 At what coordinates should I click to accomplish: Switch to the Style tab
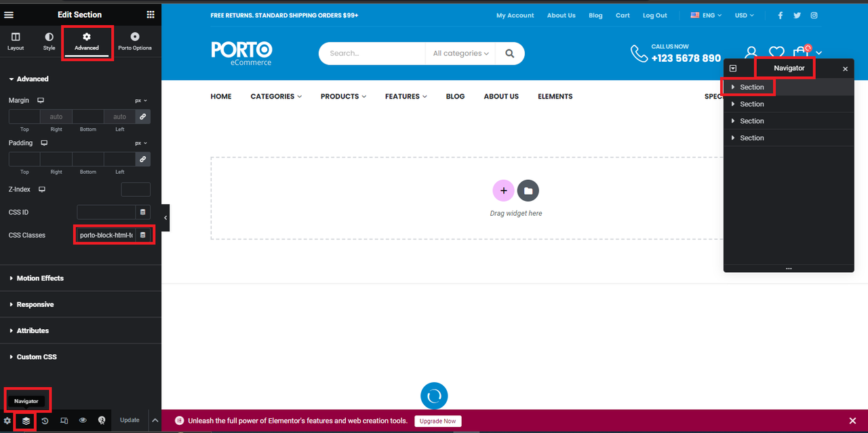click(x=49, y=41)
